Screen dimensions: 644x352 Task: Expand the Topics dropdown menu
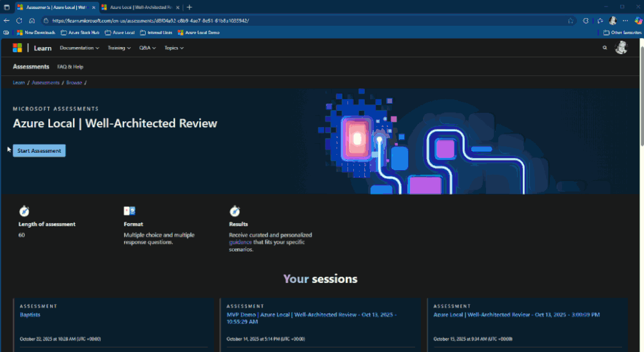pyautogui.click(x=174, y=48)
